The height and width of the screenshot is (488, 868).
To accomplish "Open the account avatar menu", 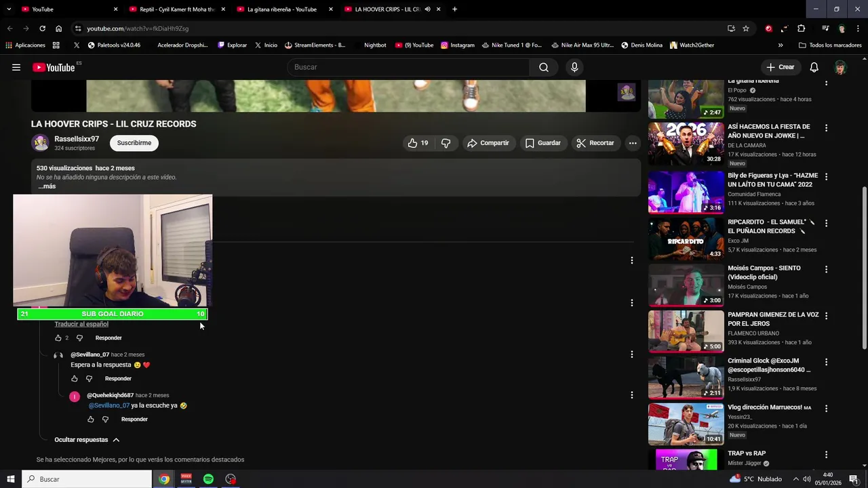I will pyautogui.click(x=840, y=67).
